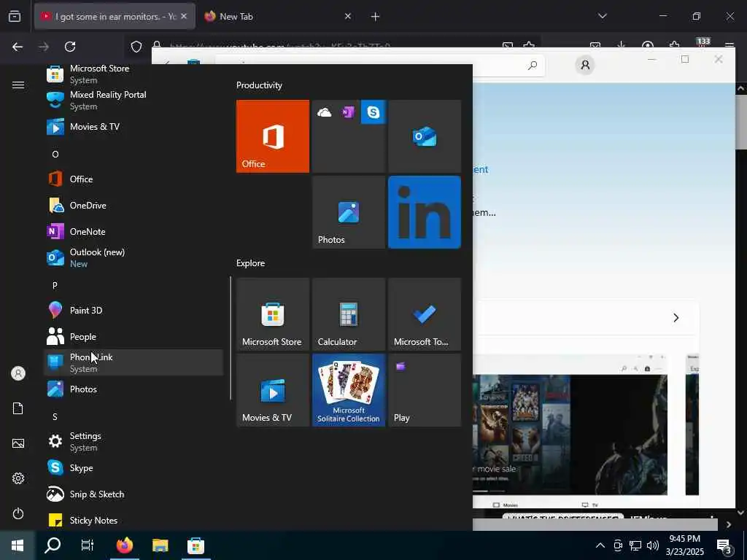
Task: Open Microsoft Solitaire Collection tile
Action: pos(349,390)
